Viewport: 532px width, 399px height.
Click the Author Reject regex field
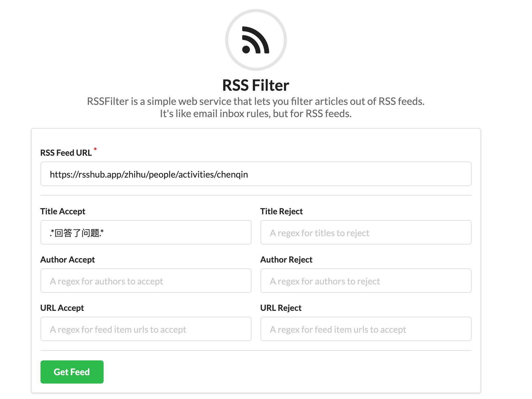coord(365,281)
